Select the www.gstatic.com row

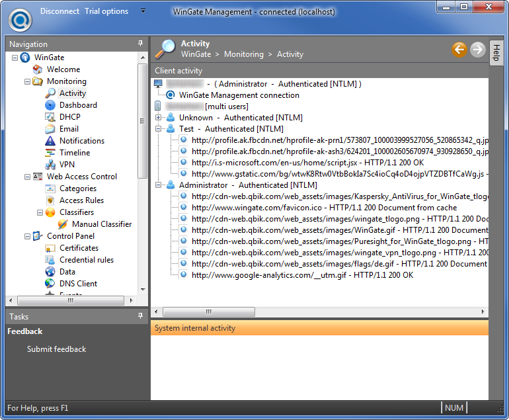tap(340, 174)
